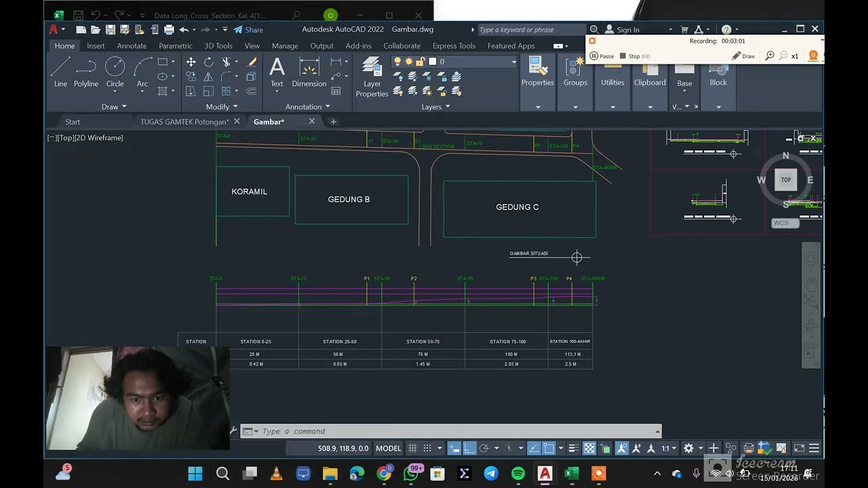
Task: Click the Offset tool icon
Action: pyautogui.click(x=252, y=91)
